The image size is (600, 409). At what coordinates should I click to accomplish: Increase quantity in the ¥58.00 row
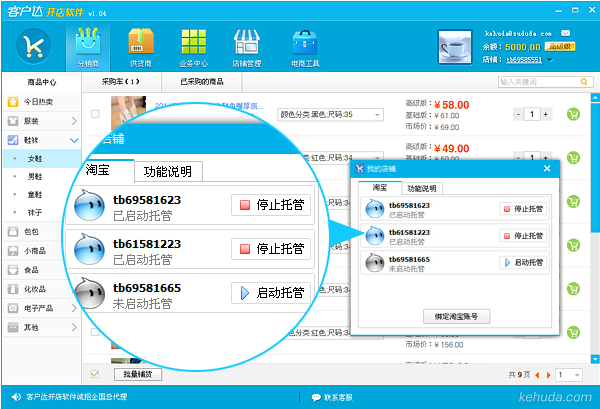pos(546,114)
